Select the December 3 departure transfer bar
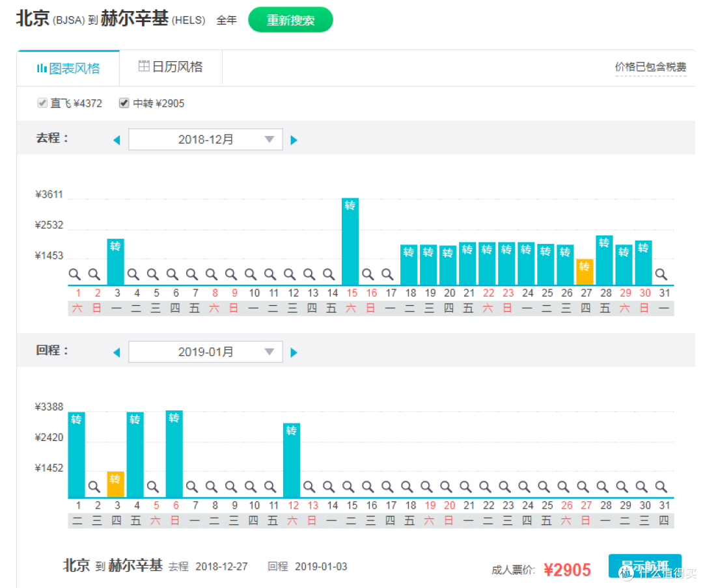Screen dimensions: 703x588 point(116,261)
